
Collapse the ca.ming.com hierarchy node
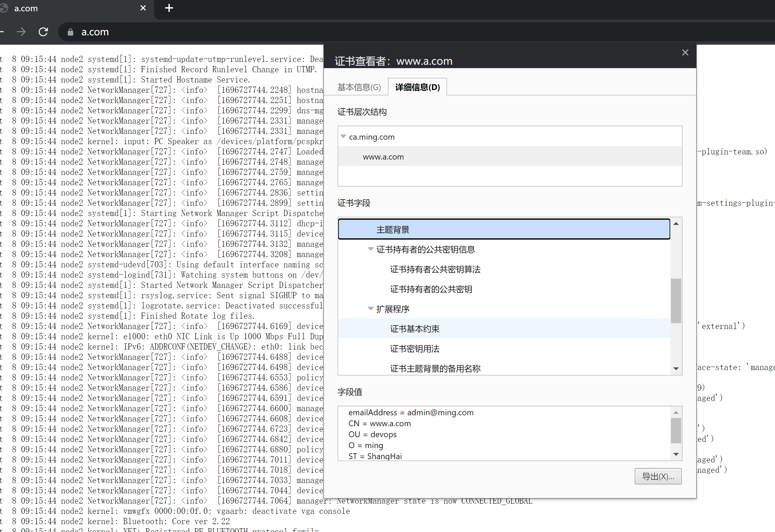tap(343, 136)
